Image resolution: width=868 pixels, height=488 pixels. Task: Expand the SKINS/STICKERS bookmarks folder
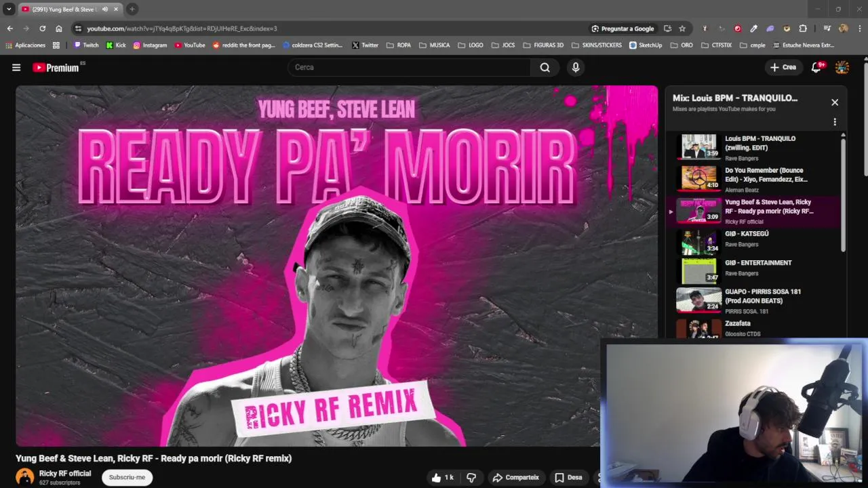[x=597, y=45]
